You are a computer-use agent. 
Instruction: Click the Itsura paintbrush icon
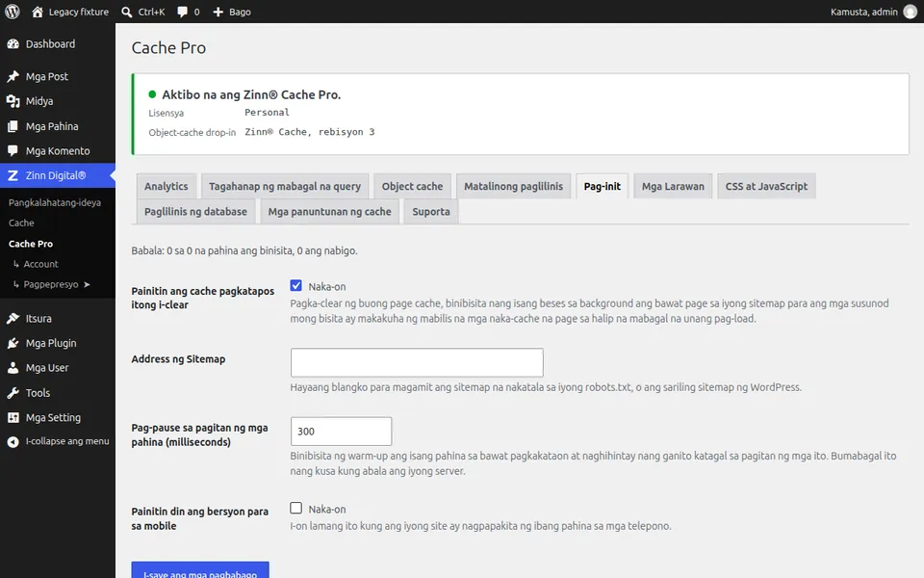(13, 319)
